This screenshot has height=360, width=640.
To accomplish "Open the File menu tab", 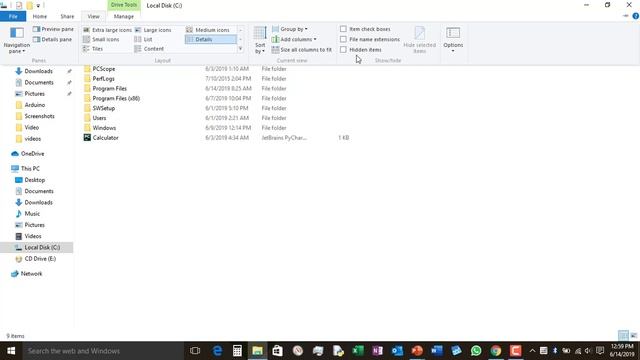I will 13,16.
